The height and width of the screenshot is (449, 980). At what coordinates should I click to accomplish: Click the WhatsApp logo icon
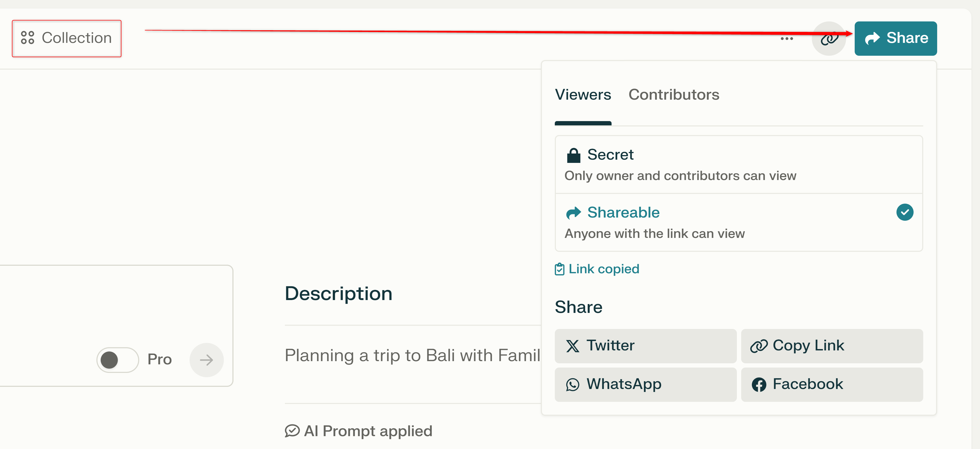(x=572, y=384)
